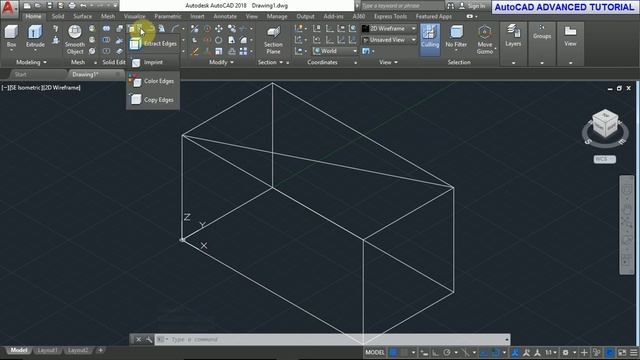Click the MODEL status bar button
The image size is (640, 360).
(375, 352)
